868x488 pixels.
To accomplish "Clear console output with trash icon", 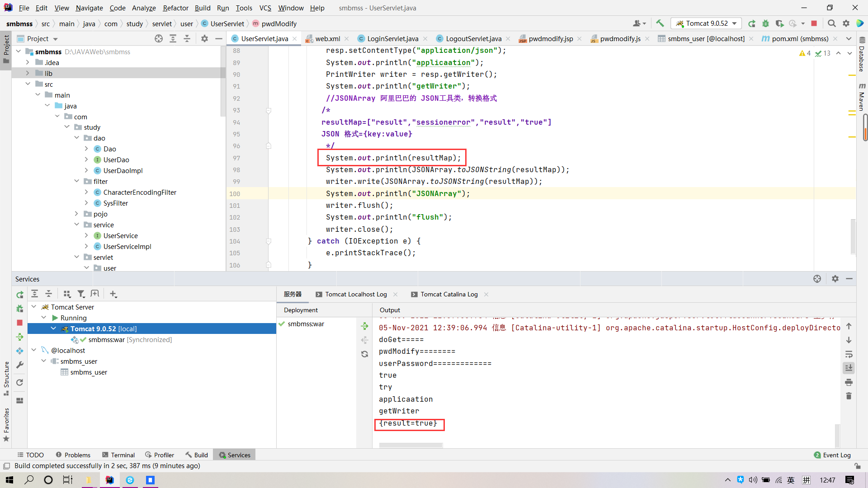I will 849,396.
